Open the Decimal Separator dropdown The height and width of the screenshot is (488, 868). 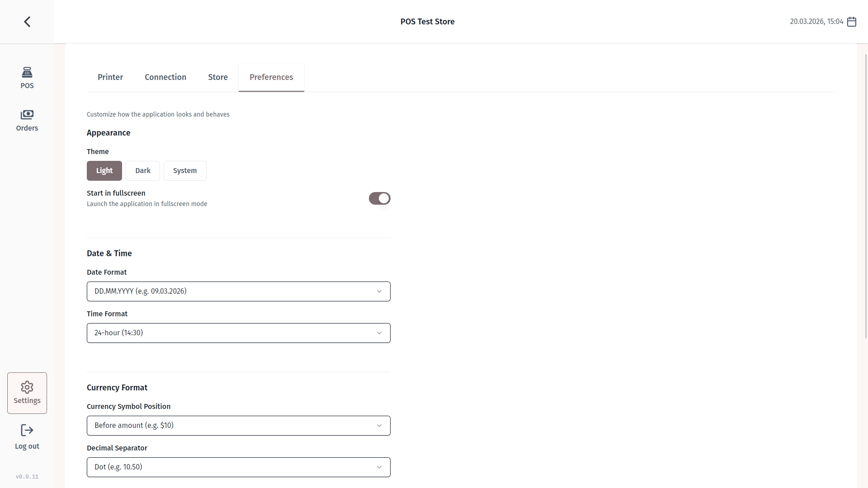coord(239,467)
